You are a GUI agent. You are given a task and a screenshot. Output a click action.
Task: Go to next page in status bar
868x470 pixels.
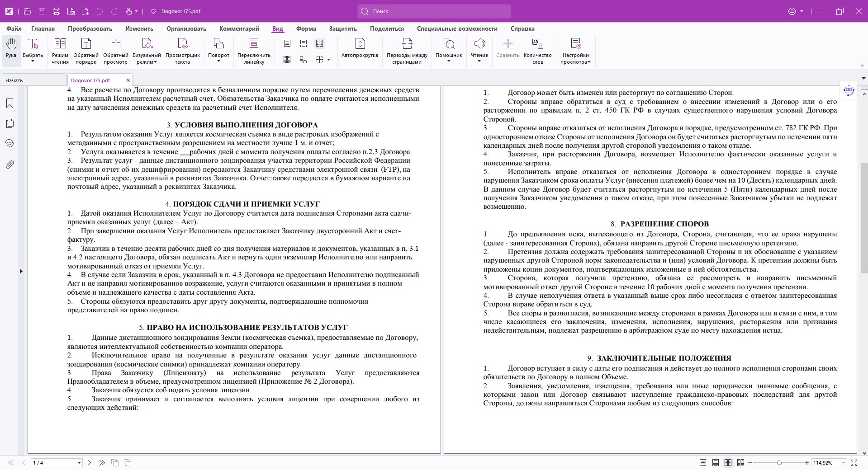(x=89, y=463)
